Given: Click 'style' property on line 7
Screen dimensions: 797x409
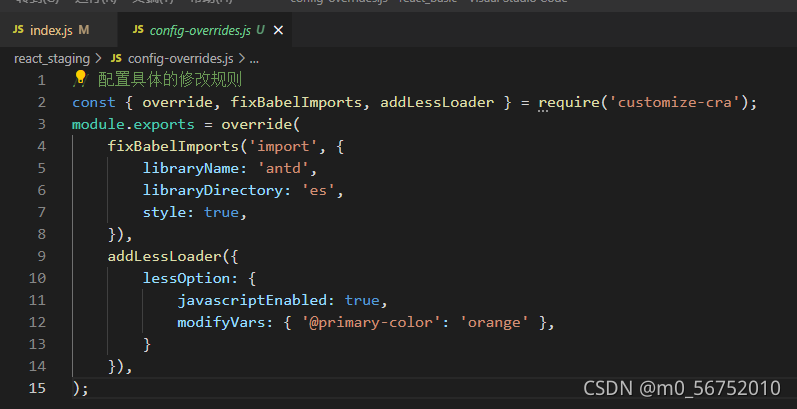Looking at the screenshot, I should coord(164,212).
